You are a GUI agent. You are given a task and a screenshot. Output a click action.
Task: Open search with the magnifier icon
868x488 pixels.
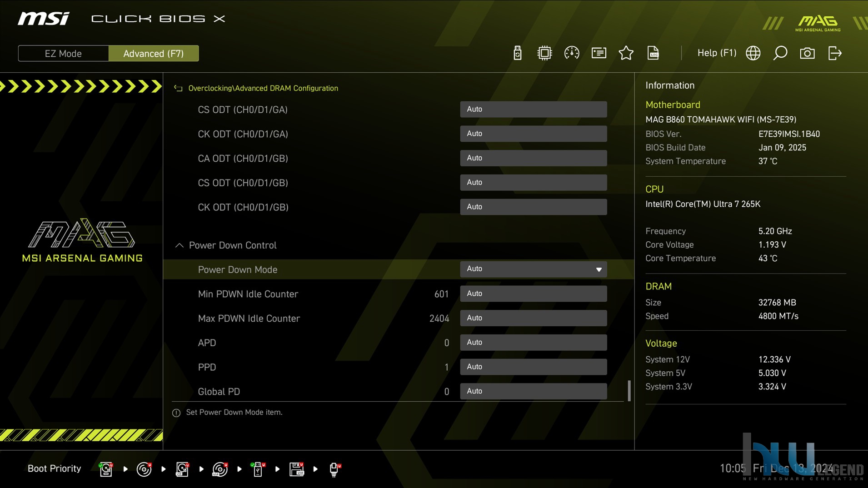click(x=780, y=53)
